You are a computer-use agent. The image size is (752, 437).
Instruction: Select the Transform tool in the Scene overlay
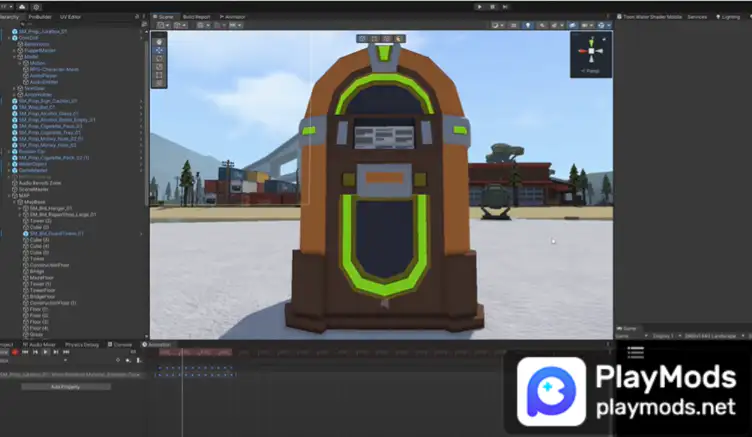pyautogui.click(x=159, y=83)
